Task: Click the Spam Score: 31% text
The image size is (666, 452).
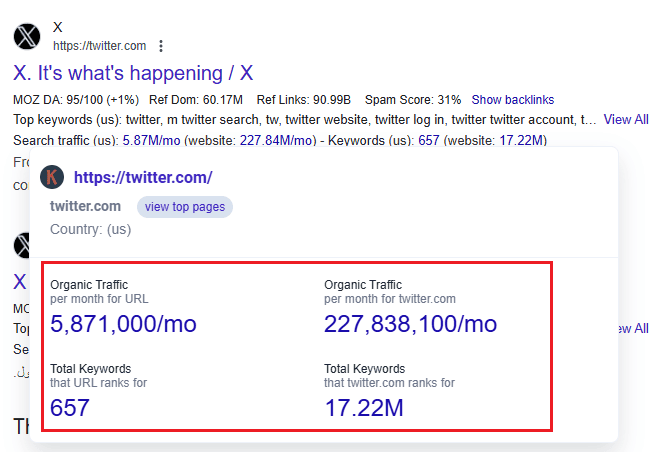Action: point(413,100)
